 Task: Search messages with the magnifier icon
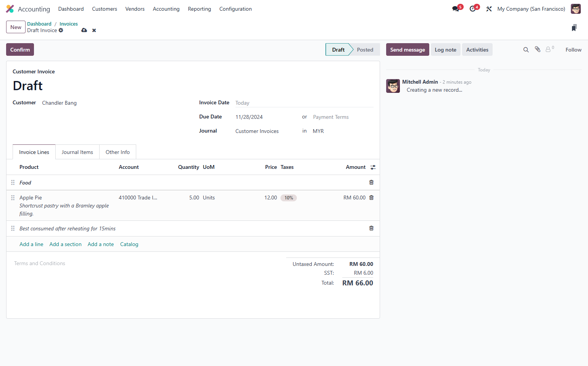tap(526, 50)
